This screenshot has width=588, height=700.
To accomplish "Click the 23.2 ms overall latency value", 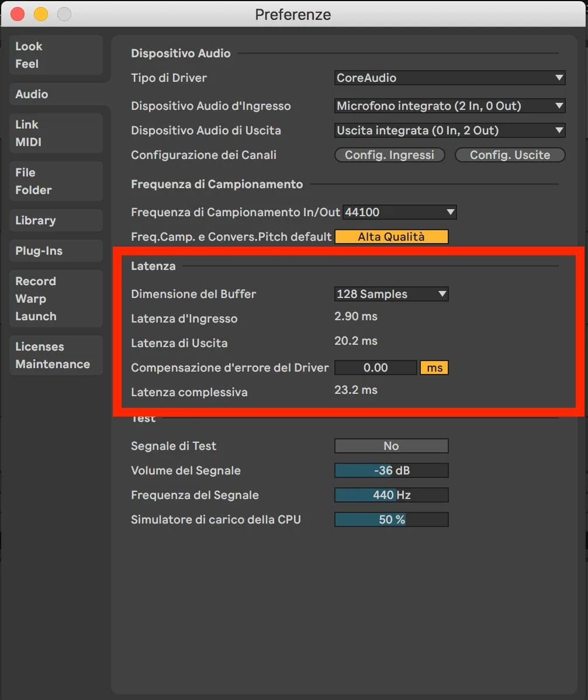I will pos(356,390).
